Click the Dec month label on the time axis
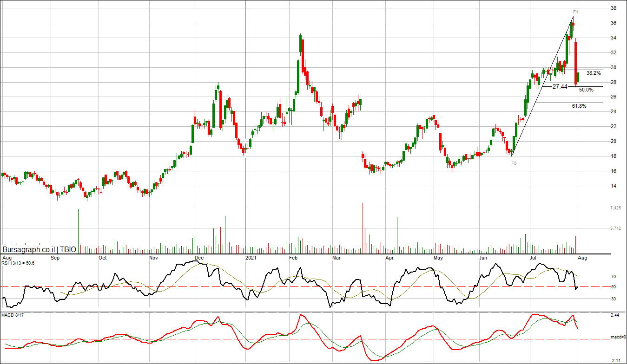 click(x=199, y=257)
